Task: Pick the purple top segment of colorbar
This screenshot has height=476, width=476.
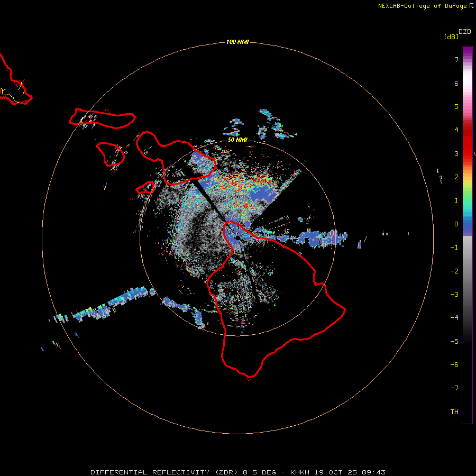Action: click(x=467, y=52)
